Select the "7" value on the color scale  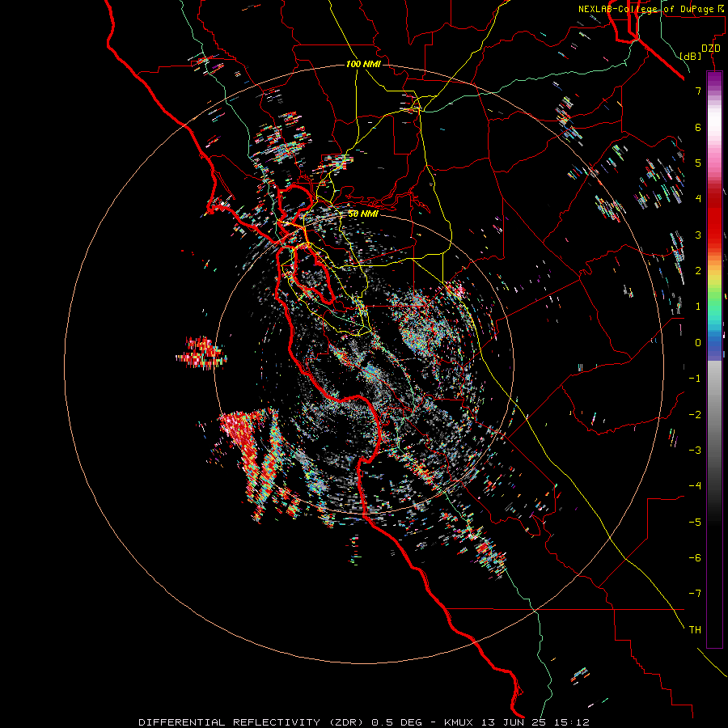tap(698, 91)
